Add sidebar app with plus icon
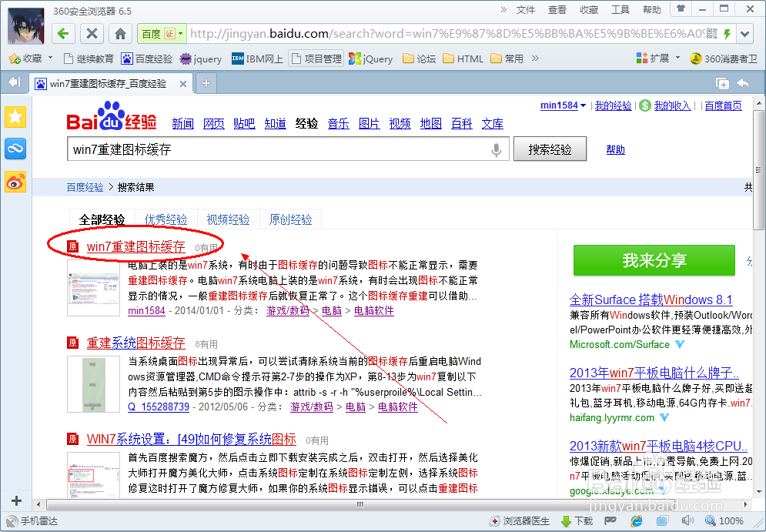766x532 pixels. [16, 501]
